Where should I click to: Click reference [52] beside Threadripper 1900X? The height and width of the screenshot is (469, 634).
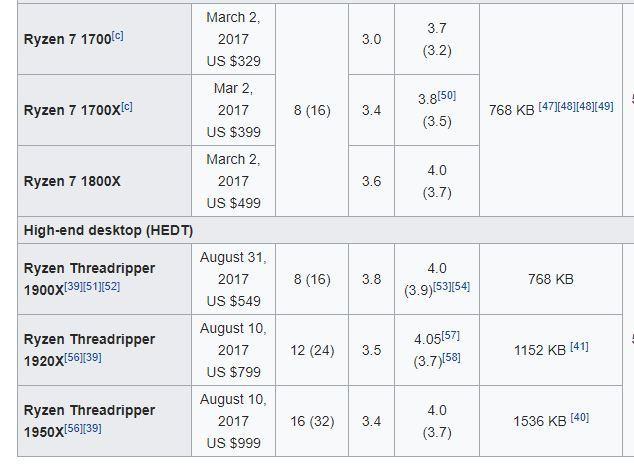pyautogui.click(x=110, y=287)
